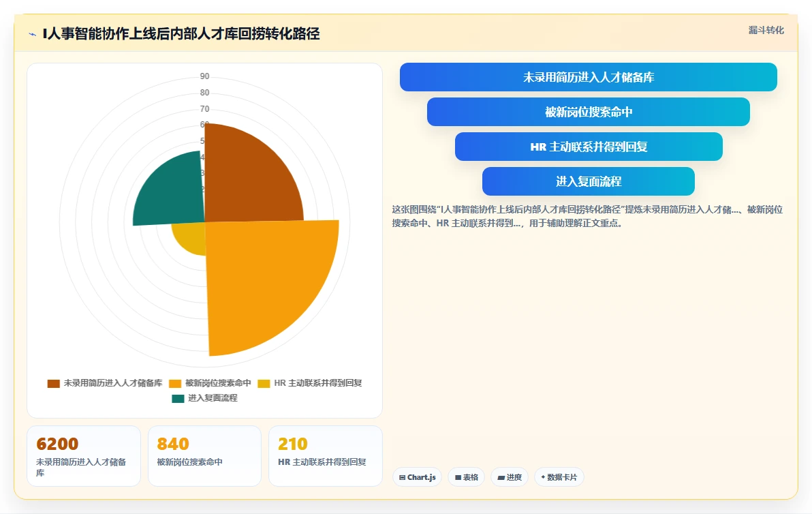The width and height of the screenshot is (812, 514).
Task: Click the card caption 被新岗位搜索命中 under 840
Action: pyautogui.click(x=189, y=462)
